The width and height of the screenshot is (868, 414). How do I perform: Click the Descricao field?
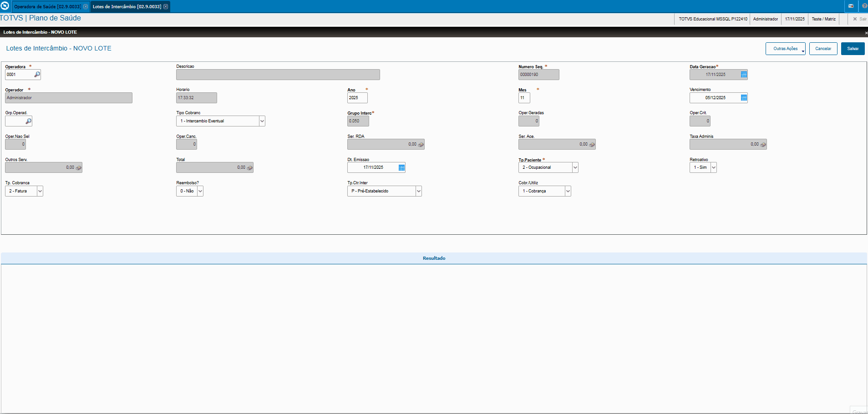(x=278, y=75)
